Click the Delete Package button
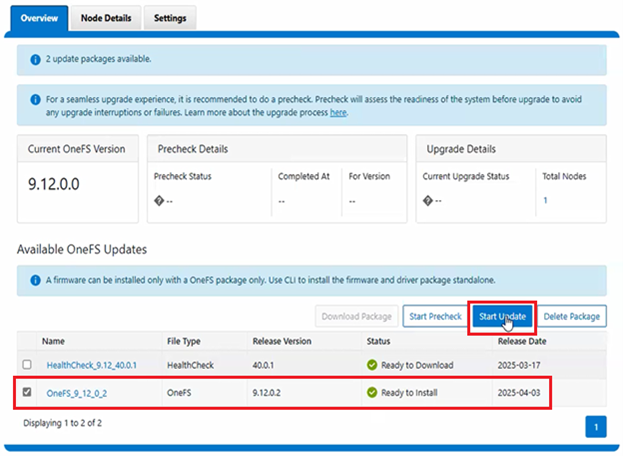Viewport: 623px width, 456px height. point(571,317)
